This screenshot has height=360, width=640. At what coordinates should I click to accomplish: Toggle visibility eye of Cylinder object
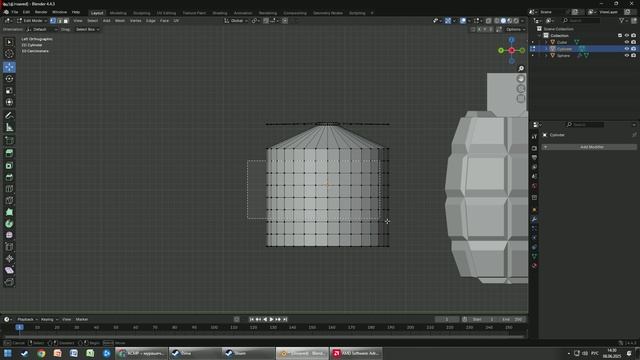tap(627, 49)
